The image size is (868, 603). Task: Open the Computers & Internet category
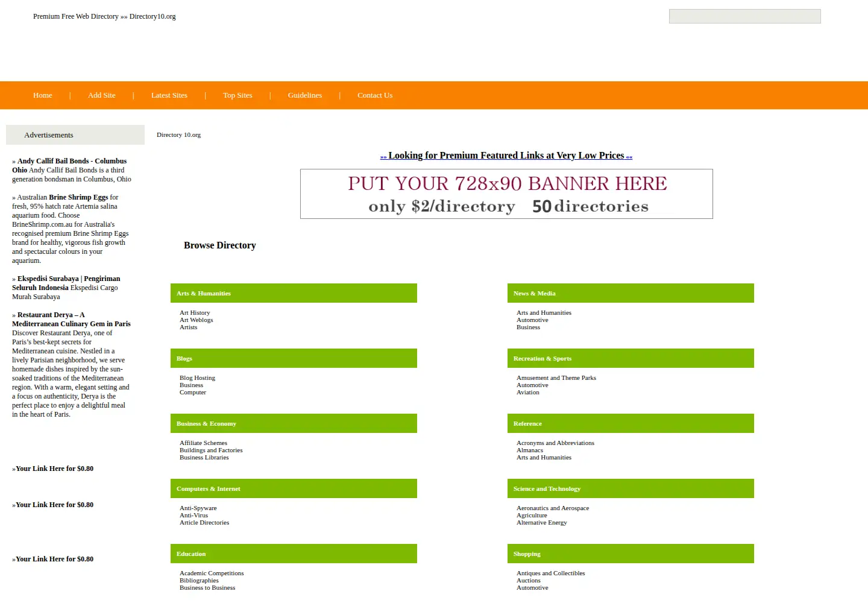(x=209, y=488)
